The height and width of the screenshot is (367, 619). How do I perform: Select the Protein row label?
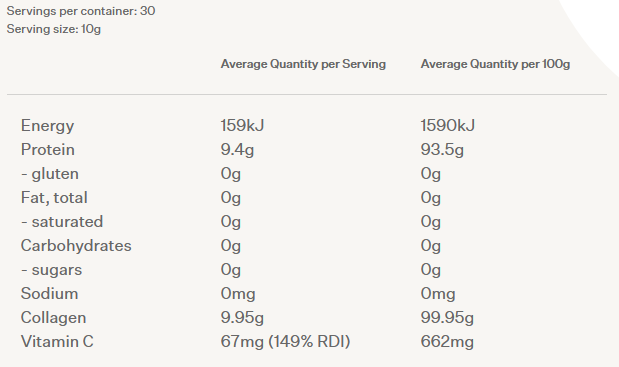coord(48,150)
